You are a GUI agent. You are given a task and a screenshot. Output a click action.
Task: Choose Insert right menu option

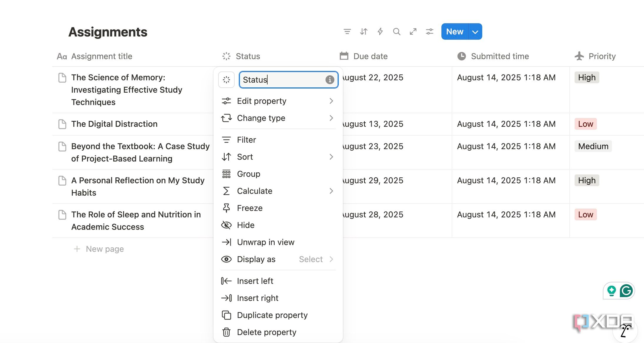click(x=278, y=298)
